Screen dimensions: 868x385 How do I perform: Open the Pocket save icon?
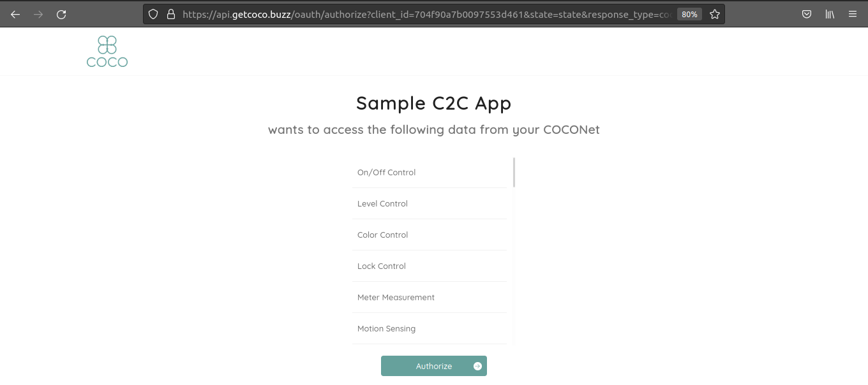(x=807, y=14)
